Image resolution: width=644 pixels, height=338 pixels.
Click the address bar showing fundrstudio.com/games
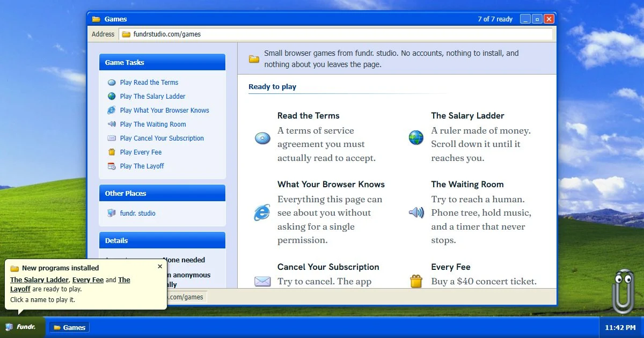point(335,34)
